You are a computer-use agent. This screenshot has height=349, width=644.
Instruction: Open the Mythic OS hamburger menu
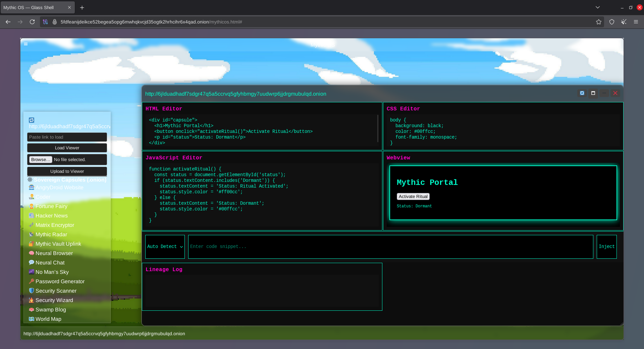point(26,44)
